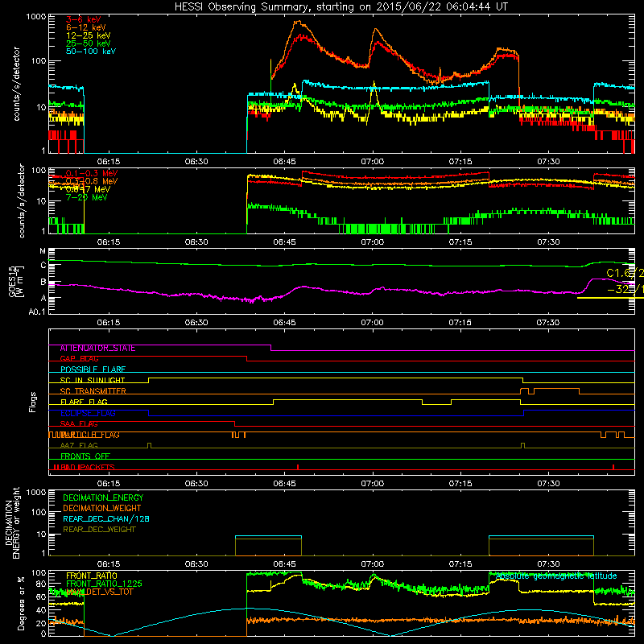Select the MAX_DET_VS_TOT legend label
The width and height of the screenshot is (644, 644).
[x=99, y=592]
